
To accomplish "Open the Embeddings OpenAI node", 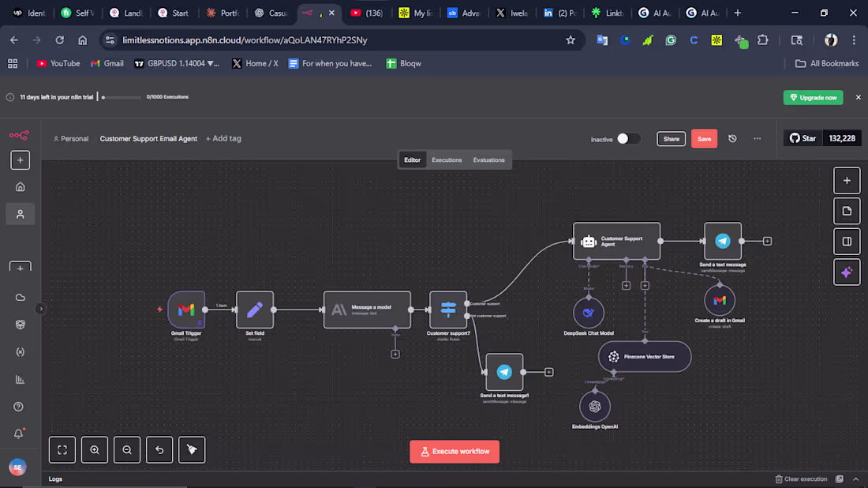I will pyautogui.click(x=594, y=407).
